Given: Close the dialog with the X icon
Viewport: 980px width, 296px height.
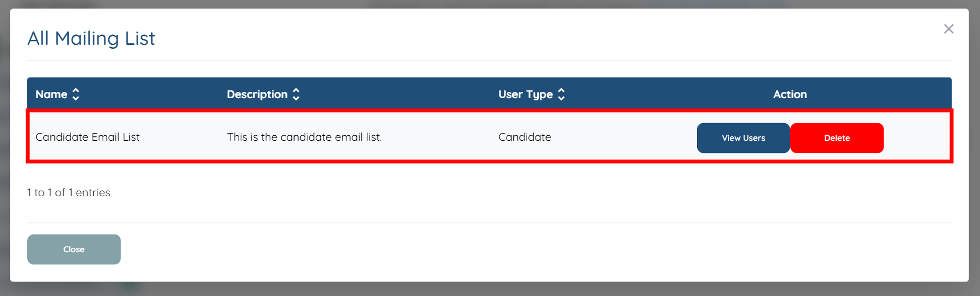Looking at the screenshot, I should pyautogui.click(x=948, y=29).
